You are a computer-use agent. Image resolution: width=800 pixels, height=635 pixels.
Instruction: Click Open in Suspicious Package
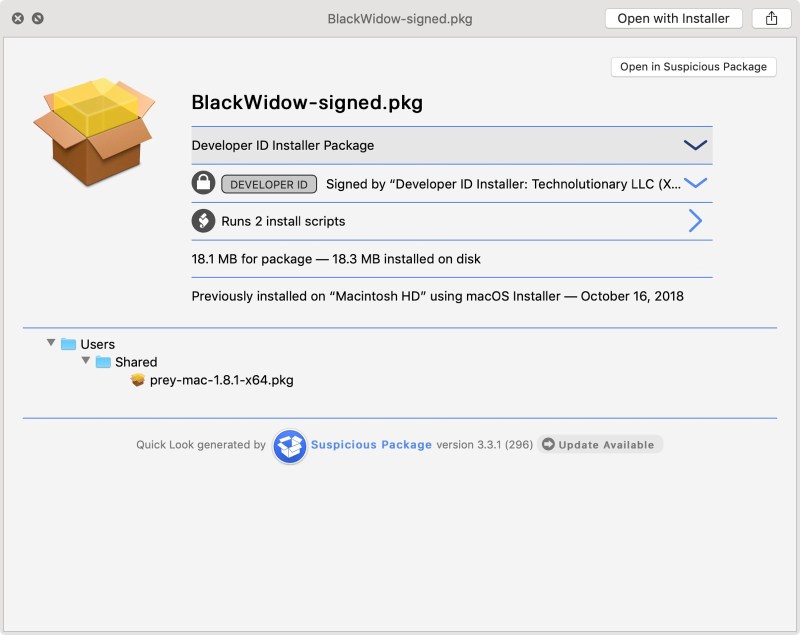tap(692, 67)
